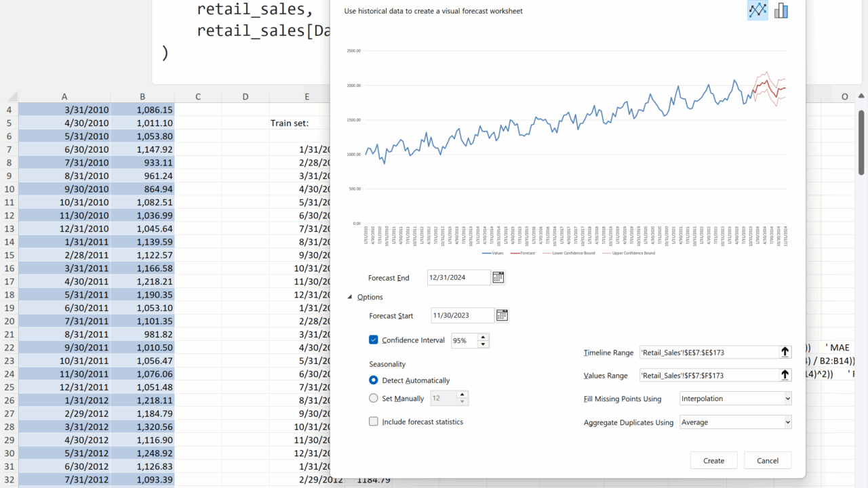Open Fill Missing Points Using dropdown

(x=736, y=399)
